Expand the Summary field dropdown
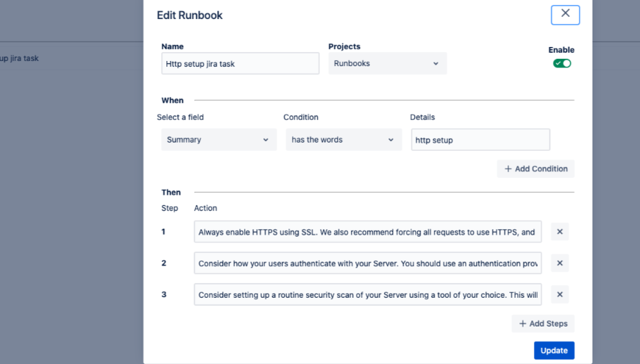 (218, 140)
